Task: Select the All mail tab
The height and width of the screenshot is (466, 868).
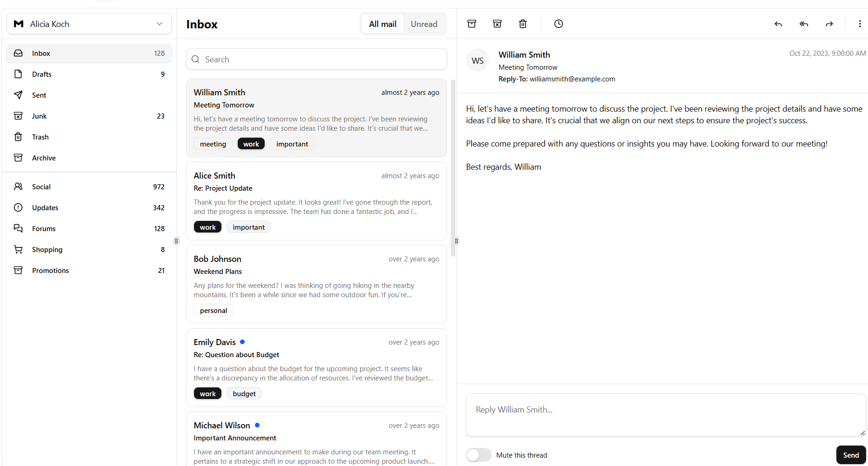Action: (382, 24)
